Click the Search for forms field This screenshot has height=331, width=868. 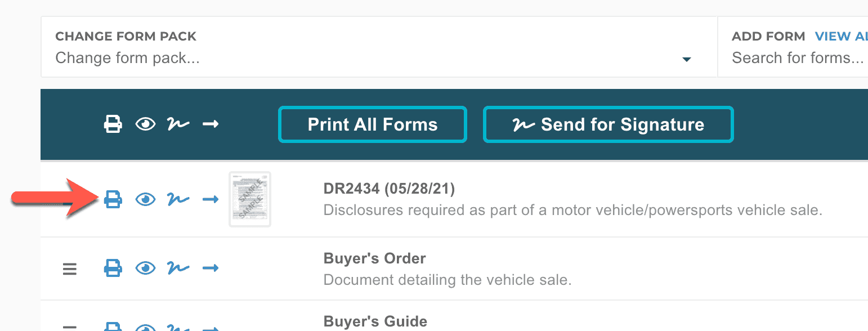pos(797,58)
